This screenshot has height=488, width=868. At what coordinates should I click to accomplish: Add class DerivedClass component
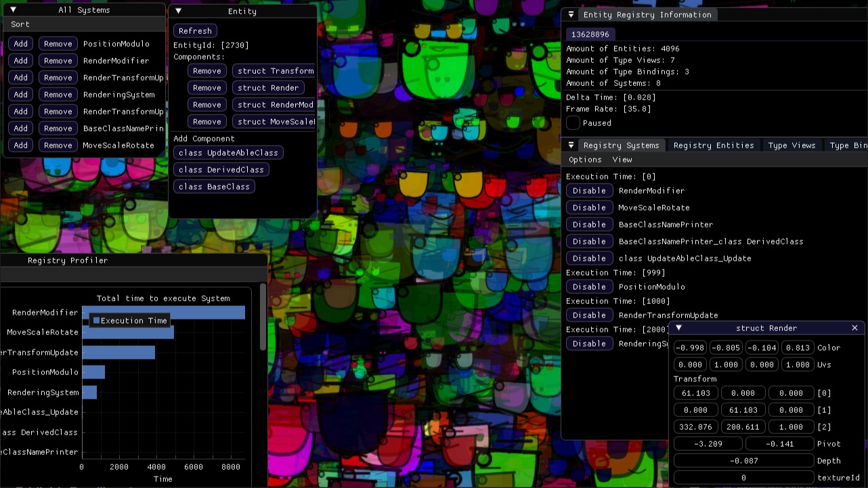point(221,169)
